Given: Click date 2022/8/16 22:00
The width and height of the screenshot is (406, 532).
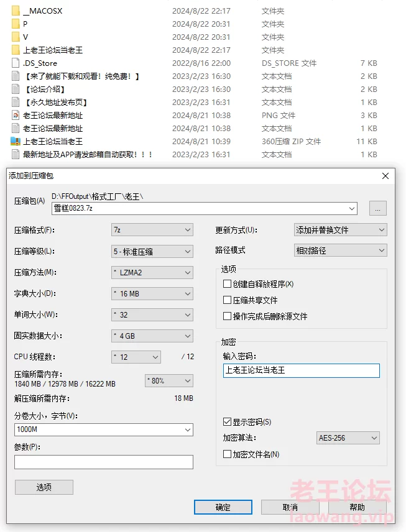Looking at the screenshot, I should (201, 63).
